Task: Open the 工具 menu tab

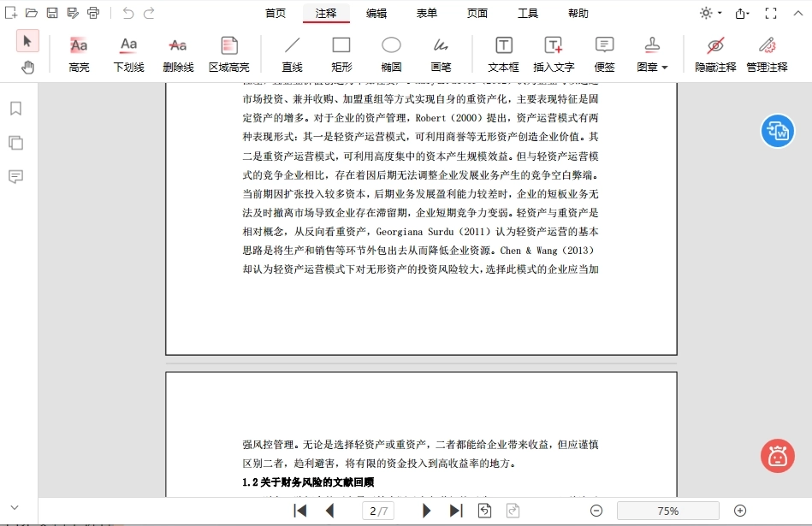Action: 528,14
